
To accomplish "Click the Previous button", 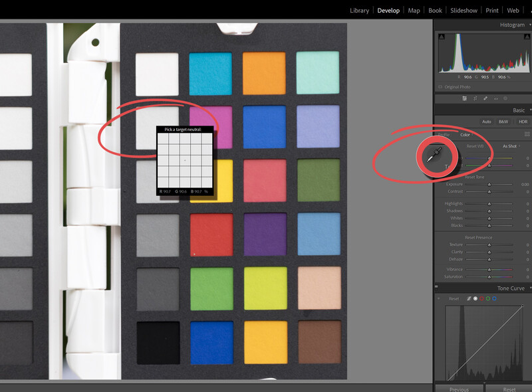I will coord(459,389).
